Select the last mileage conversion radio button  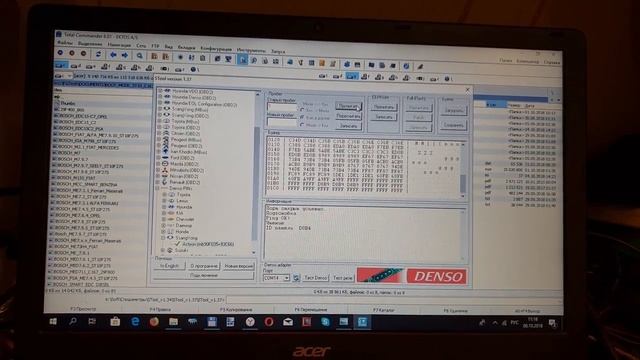[x=302, y=125]
